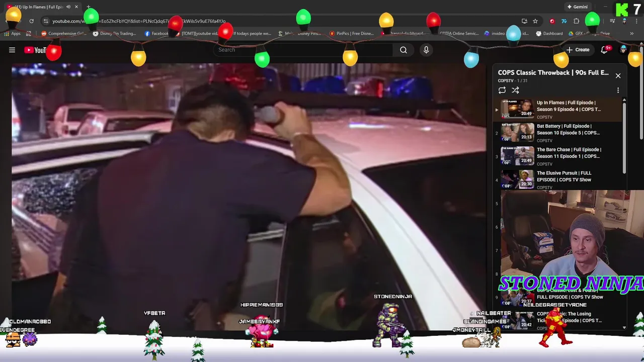Expand the bookmarks overflow chevron

(632, 34)
